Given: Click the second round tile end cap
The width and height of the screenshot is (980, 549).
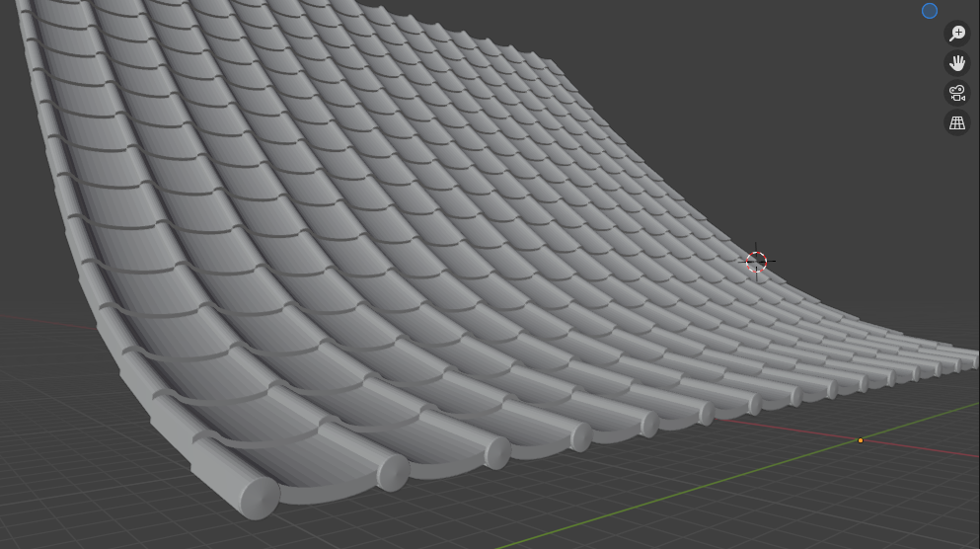Looking at the screenshot, I should (x=393, y=475).
